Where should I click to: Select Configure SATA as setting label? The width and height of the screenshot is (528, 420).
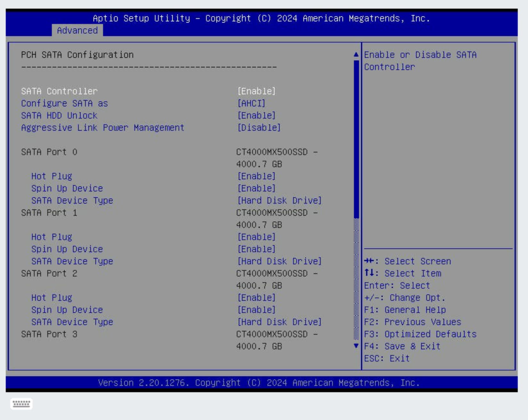click(x=64, y=103)
